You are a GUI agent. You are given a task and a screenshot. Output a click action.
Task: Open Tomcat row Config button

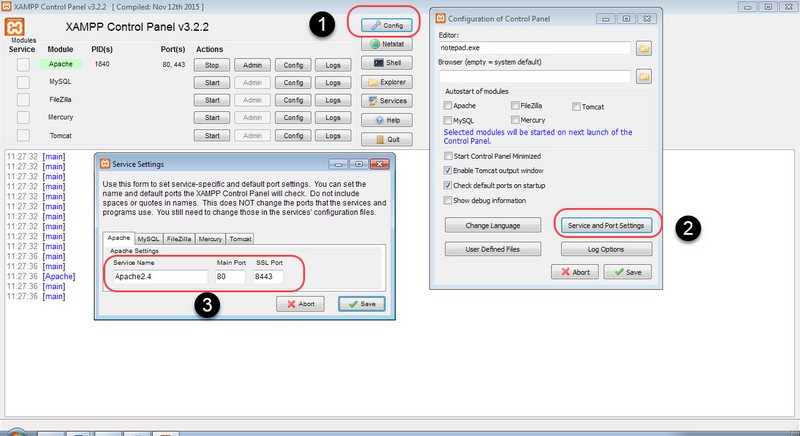pyautogui.click(x=293, y=136)
